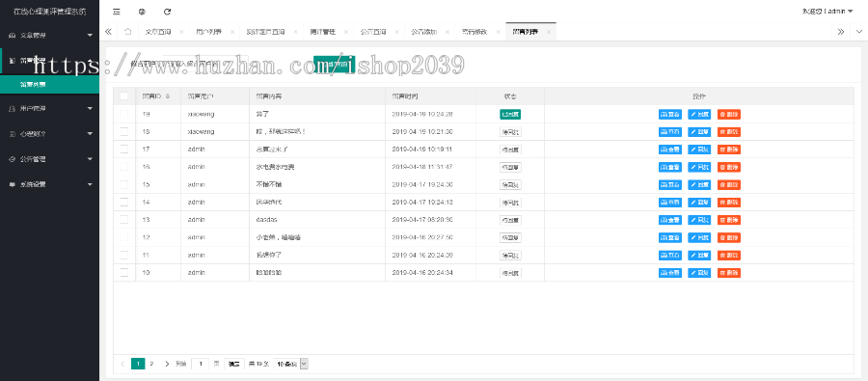Check the row with ID 16
Screen dimensions: 868x381
click(124, 167)
